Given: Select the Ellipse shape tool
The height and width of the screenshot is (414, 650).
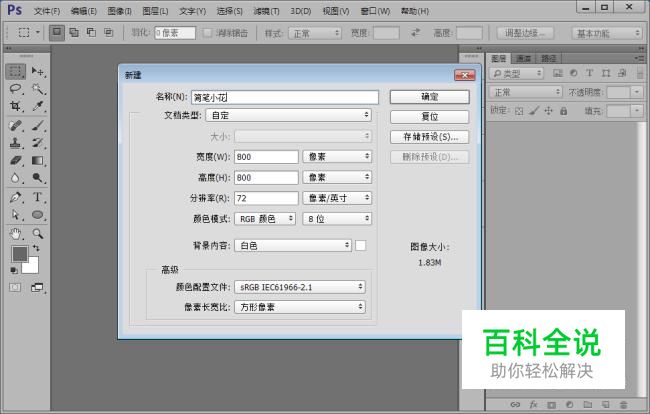Looking at the screenshot, I should pyautogui.click(x=38, y=214).
